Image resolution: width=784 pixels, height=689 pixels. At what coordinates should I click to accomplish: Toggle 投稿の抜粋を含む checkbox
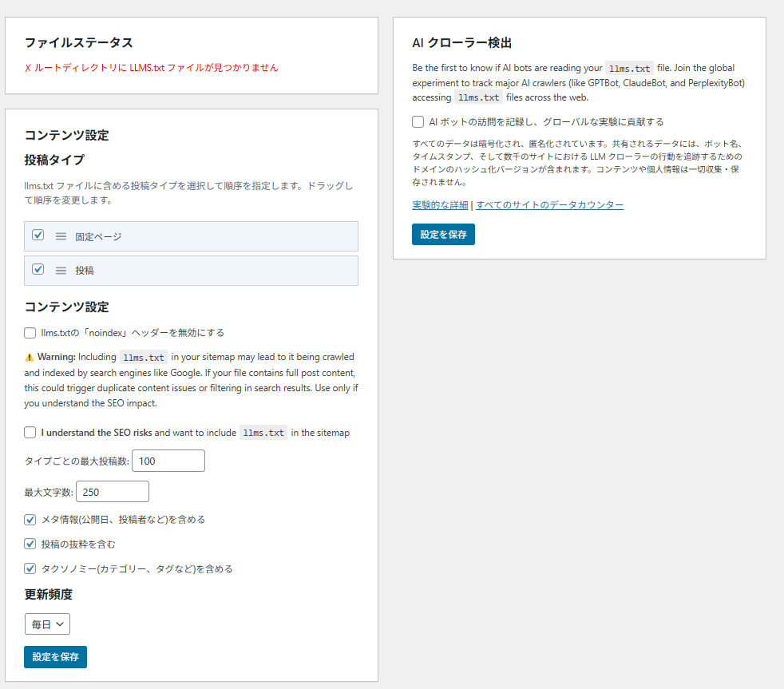point(30,544)
